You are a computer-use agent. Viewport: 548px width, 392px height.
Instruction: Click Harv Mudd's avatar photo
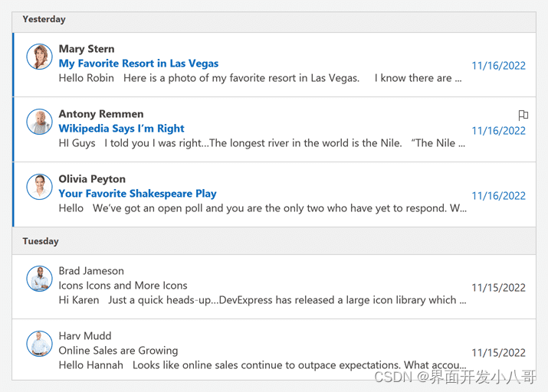tap(39, 344)
